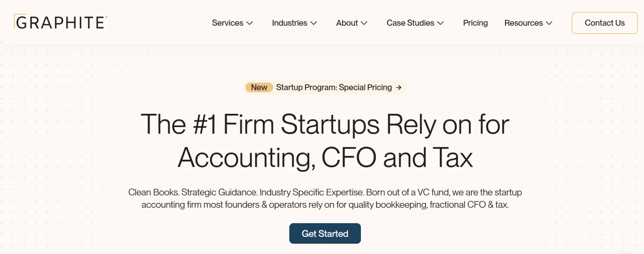This screenshot has height=254, width=644.
Task: Open the Services menu label
Action: pyautogui.click(x=227, y=23)
